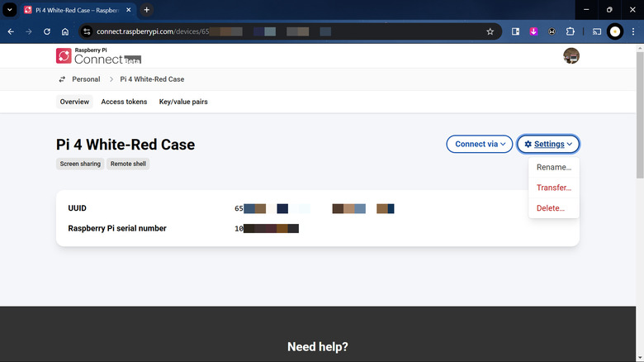Click the page vertical scrollbar thumb
The image size is (644, 362).
click(640, 115)
